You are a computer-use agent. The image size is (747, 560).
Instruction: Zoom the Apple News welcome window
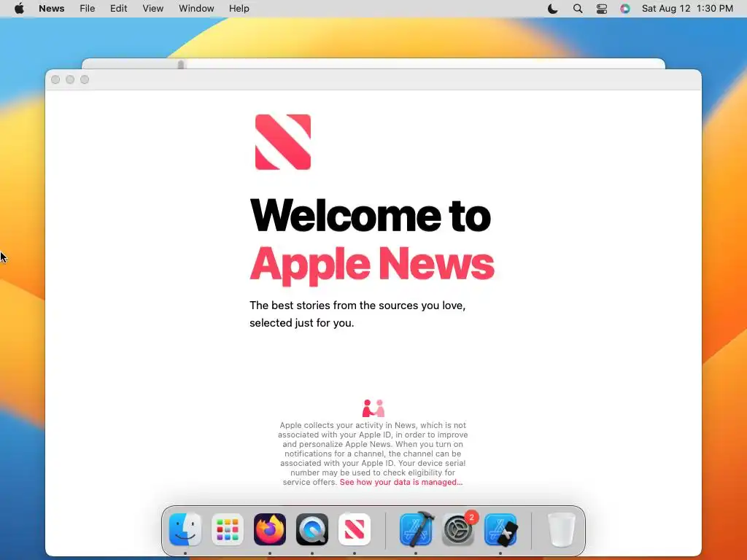pos(85,79)
